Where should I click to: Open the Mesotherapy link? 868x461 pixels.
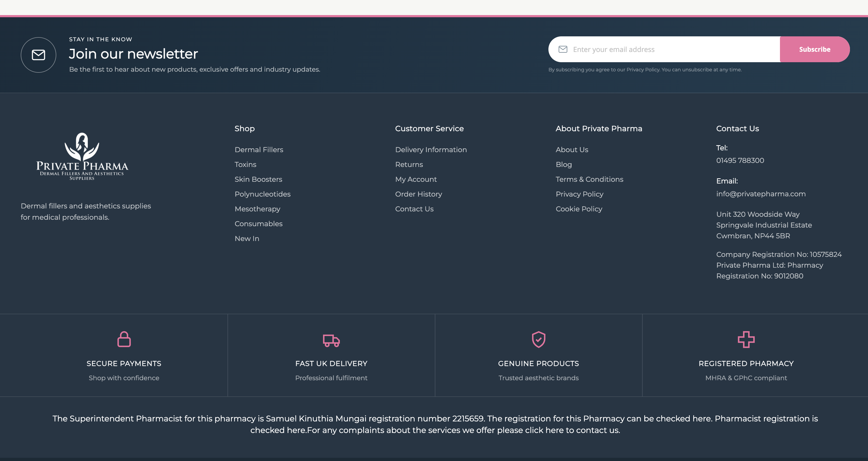257,209
